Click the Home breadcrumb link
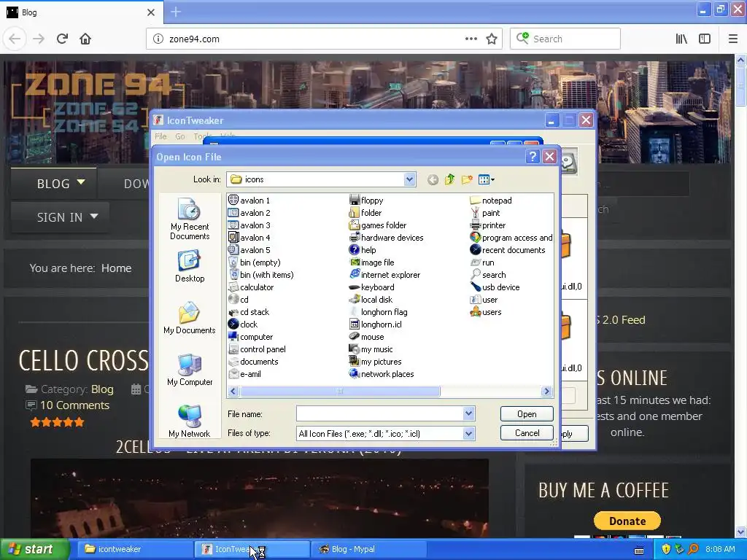Image resolution: width=747 pixels, height=560 pixels. tap(116, 268)
